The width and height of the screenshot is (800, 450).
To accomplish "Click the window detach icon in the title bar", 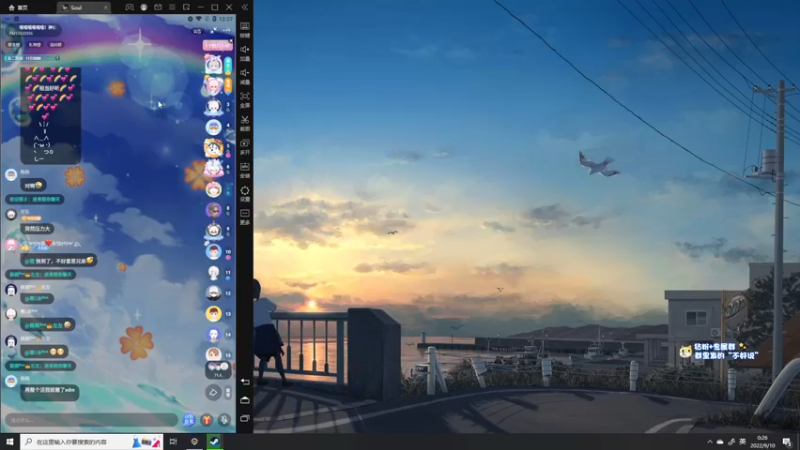I will tap(186, 7).
